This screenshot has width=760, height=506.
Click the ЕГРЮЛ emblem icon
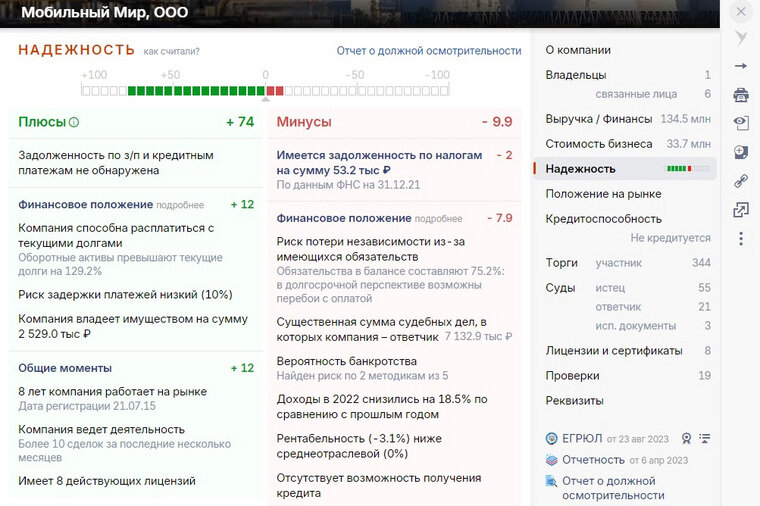coord(552,439)
